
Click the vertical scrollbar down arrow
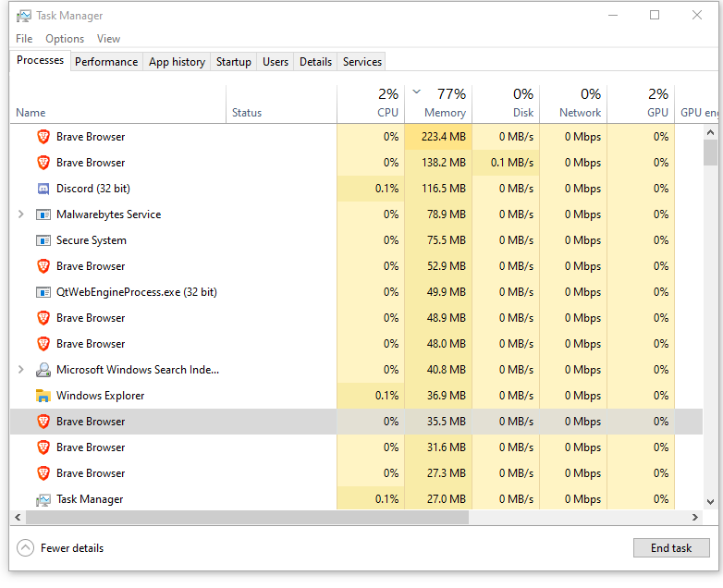(710, 502)
